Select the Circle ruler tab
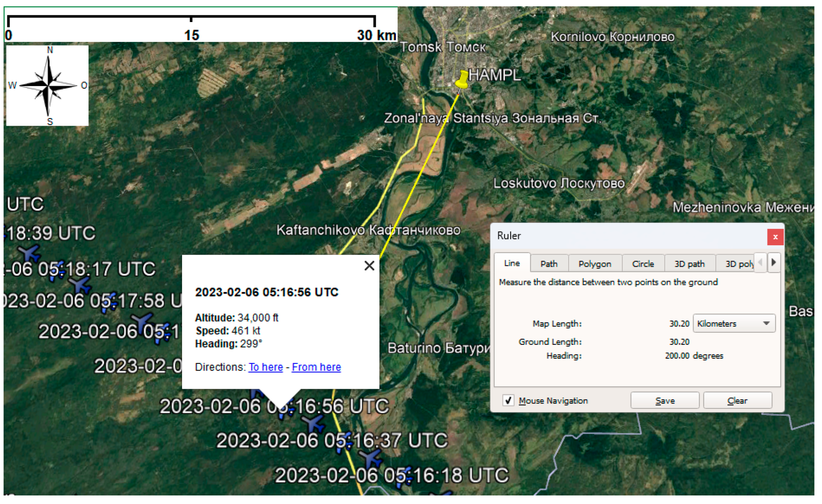The image size is (822, 504). (643, 264)
